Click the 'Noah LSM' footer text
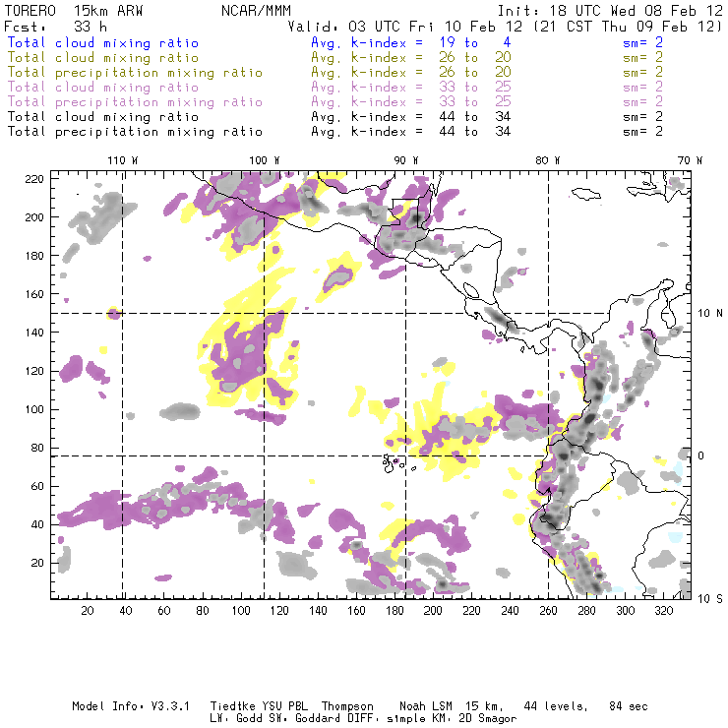 (425, 706)
